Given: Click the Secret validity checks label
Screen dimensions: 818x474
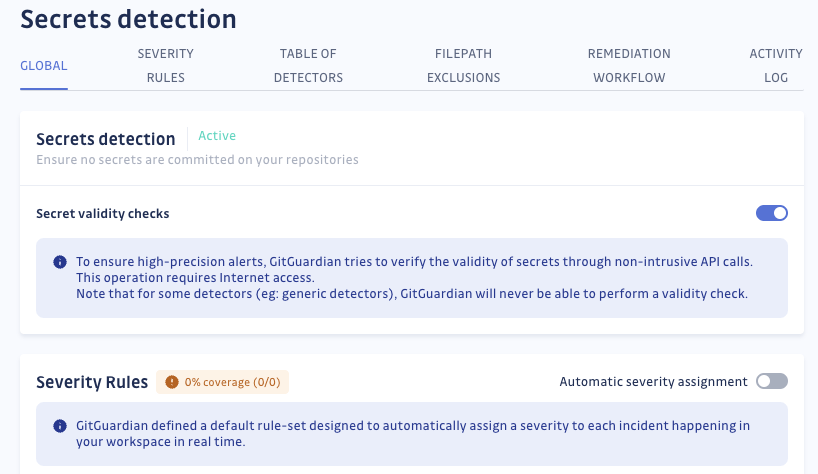Looking at the screenshot, I should point(103,214).
